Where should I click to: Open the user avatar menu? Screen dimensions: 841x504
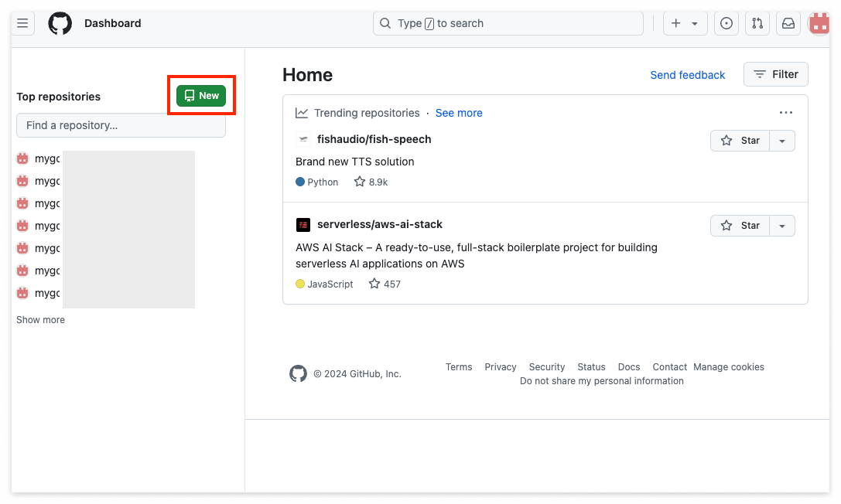[819, 23]
